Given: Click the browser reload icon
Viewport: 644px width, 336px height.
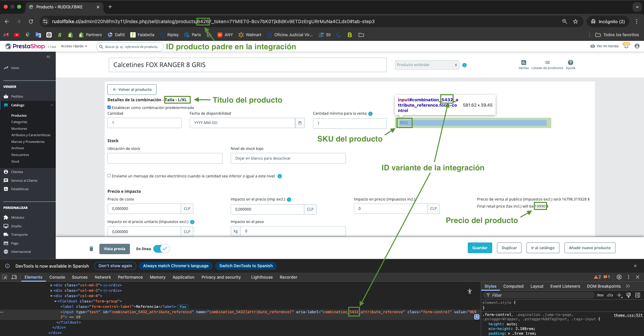Looking at the screenshot, I should pyautogui.click(x=31, y=21).
